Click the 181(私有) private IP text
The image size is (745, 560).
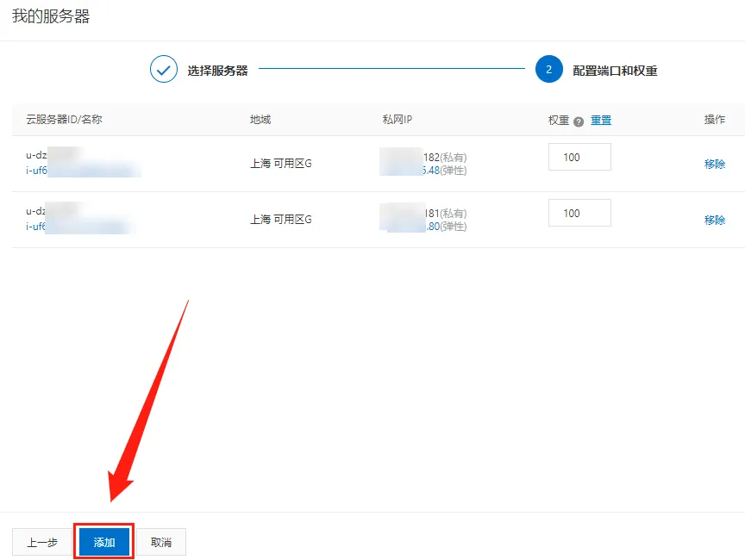(x=446, y=213)
